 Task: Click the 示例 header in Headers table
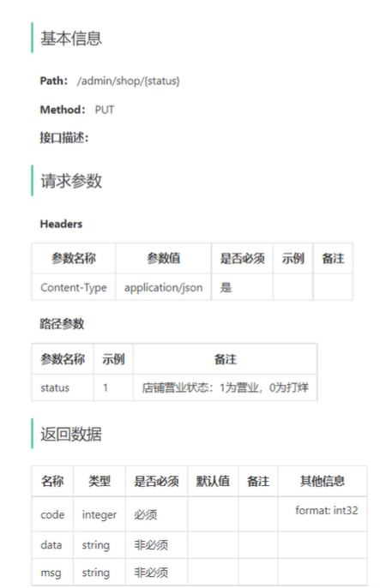pos(293,258)
